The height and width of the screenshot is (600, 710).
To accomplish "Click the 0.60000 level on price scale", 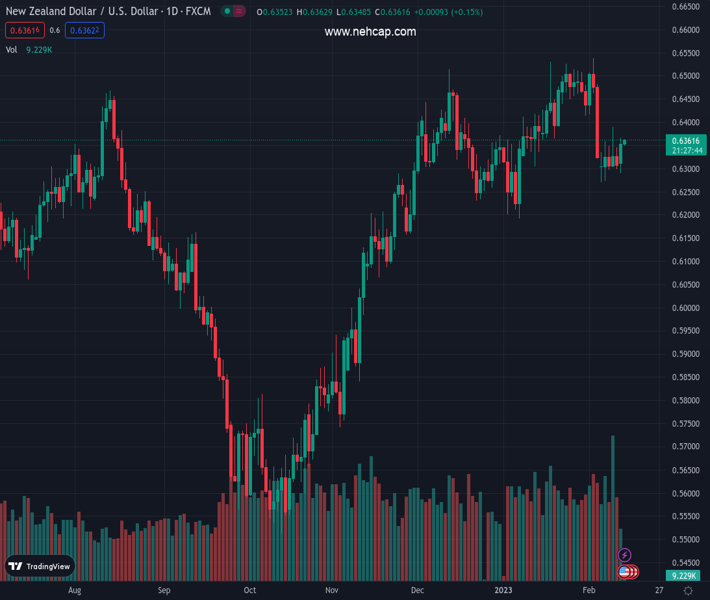I will [x=685, y=308].
